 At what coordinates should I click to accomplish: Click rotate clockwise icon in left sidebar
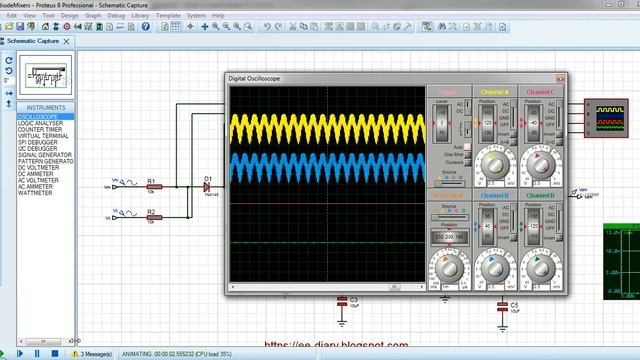(9, 60)
